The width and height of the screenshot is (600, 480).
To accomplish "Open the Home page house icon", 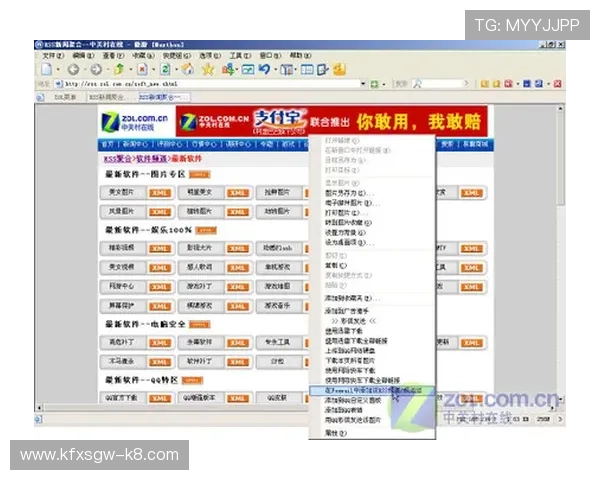I will pos(188,69).
